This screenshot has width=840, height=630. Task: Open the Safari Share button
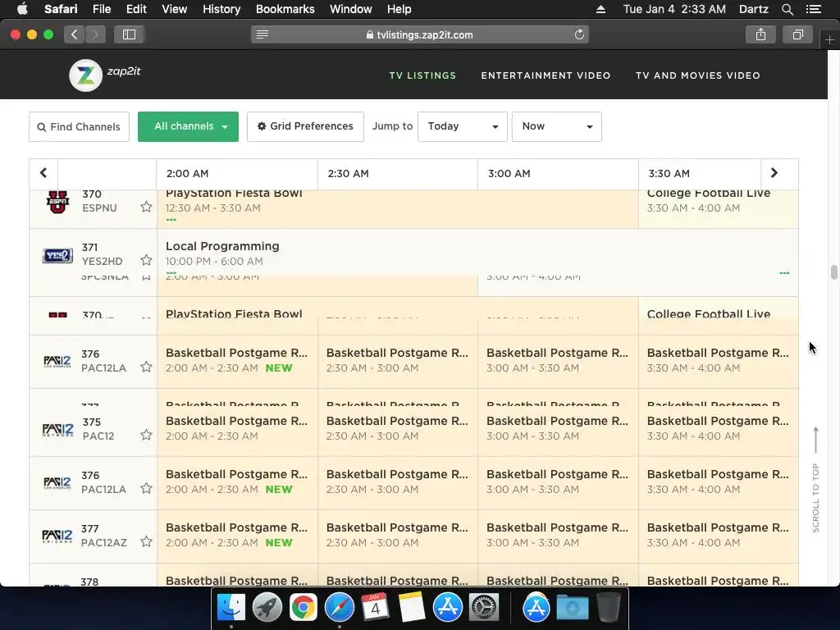click(x=760, y=34)
